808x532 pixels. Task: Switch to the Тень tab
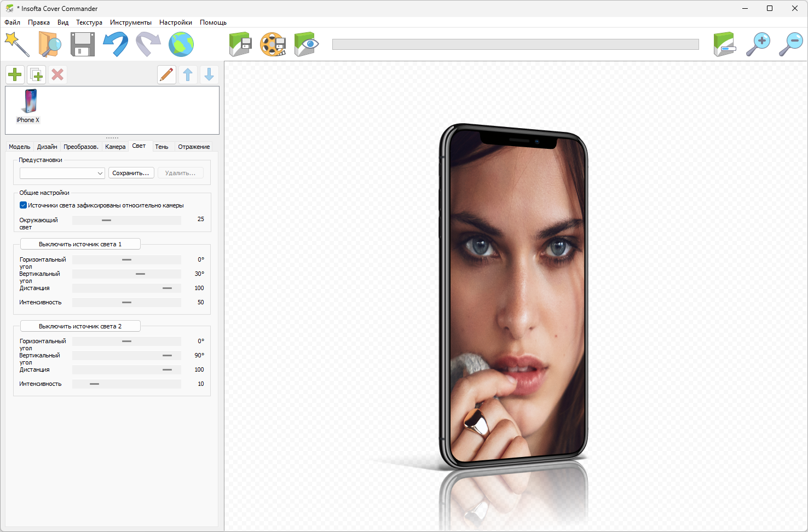click(161, 147)
